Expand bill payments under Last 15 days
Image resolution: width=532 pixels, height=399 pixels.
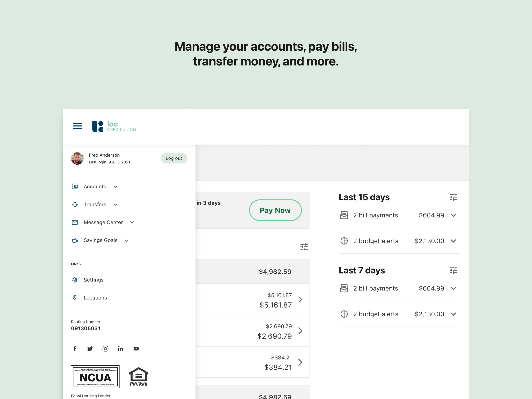point(453,215)
